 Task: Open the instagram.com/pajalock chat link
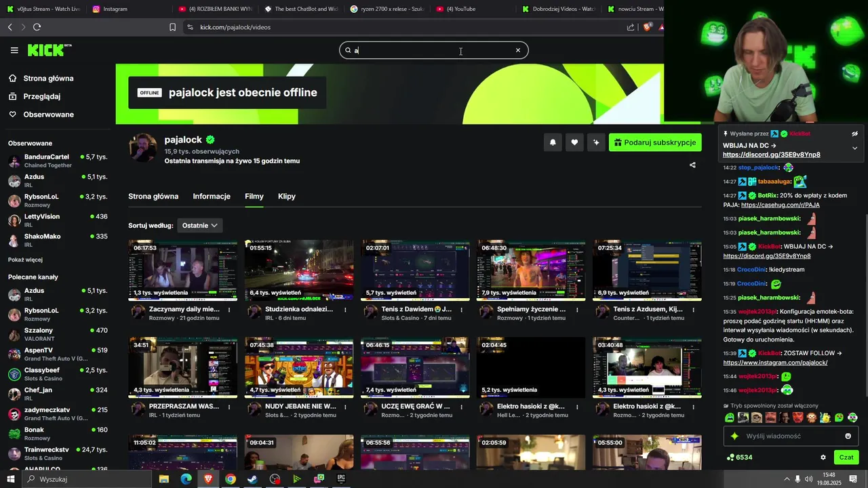click(775, 363)
